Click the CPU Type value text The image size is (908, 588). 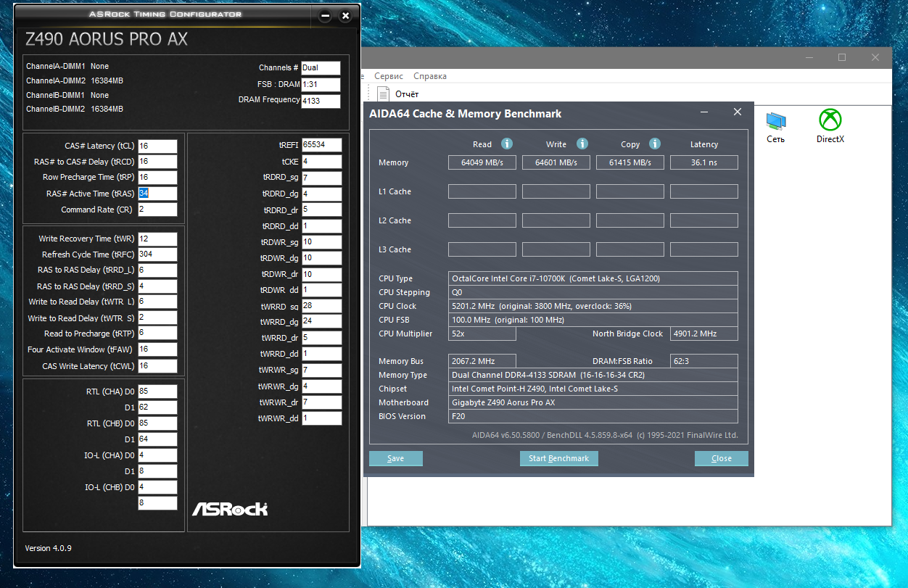point(556,278)
